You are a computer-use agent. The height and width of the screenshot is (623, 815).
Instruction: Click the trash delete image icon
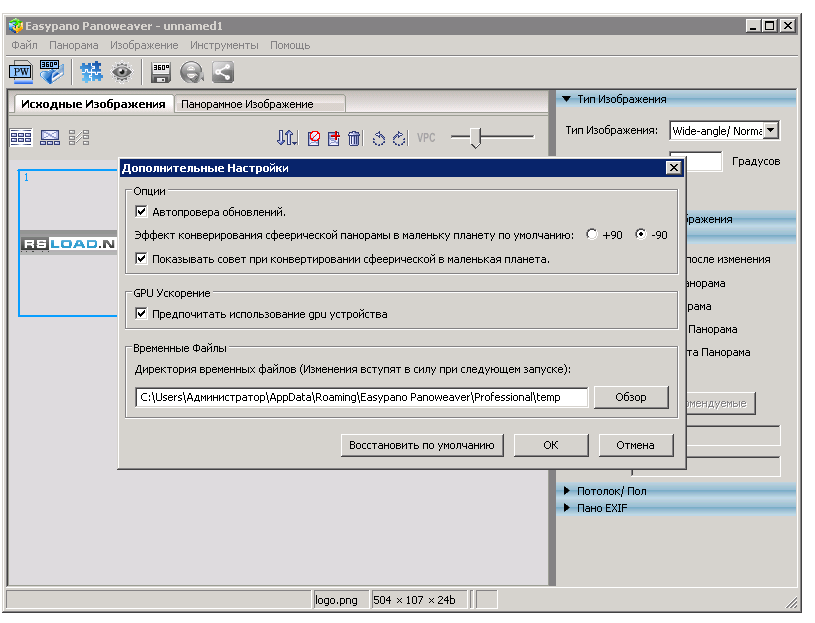coord(354,138)
